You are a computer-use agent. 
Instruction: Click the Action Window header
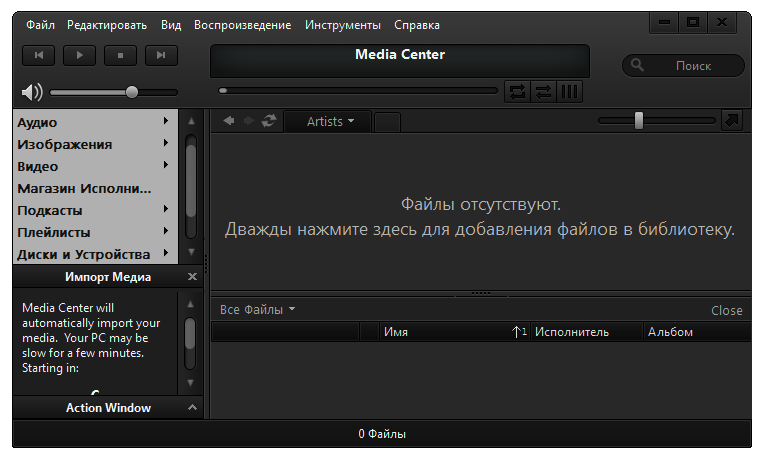coord(109,408)
